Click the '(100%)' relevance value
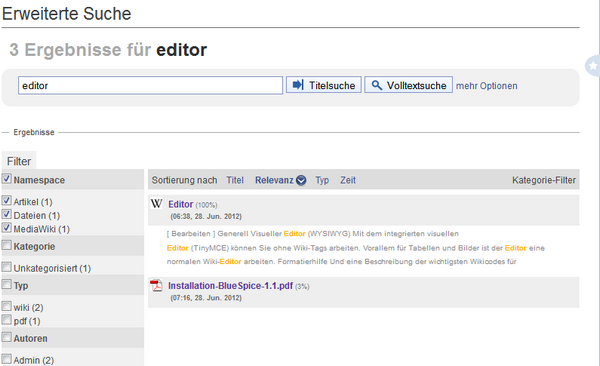 tap(206, 205)
